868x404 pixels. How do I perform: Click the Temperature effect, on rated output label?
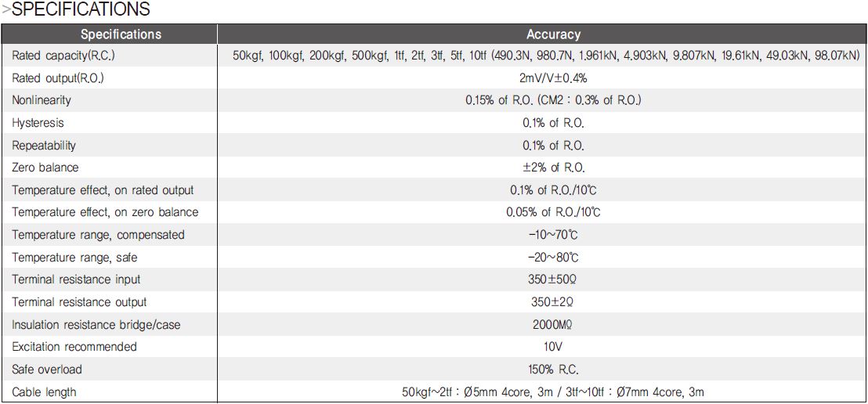click(x=103, y=190)
